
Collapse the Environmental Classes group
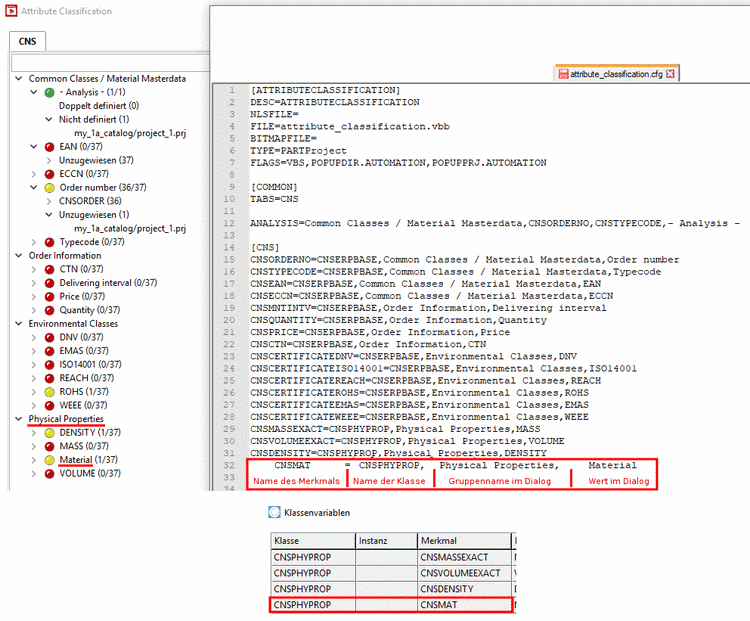(19, 323)
